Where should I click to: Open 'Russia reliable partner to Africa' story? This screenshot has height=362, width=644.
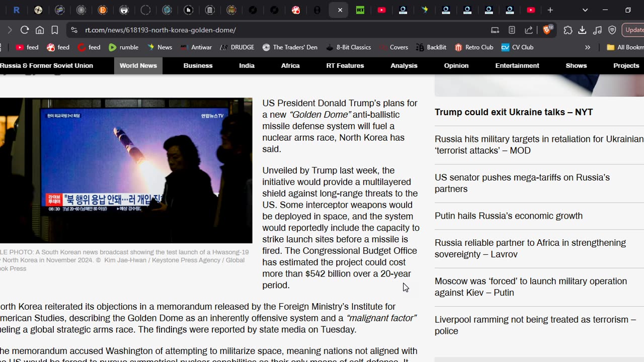530,248
